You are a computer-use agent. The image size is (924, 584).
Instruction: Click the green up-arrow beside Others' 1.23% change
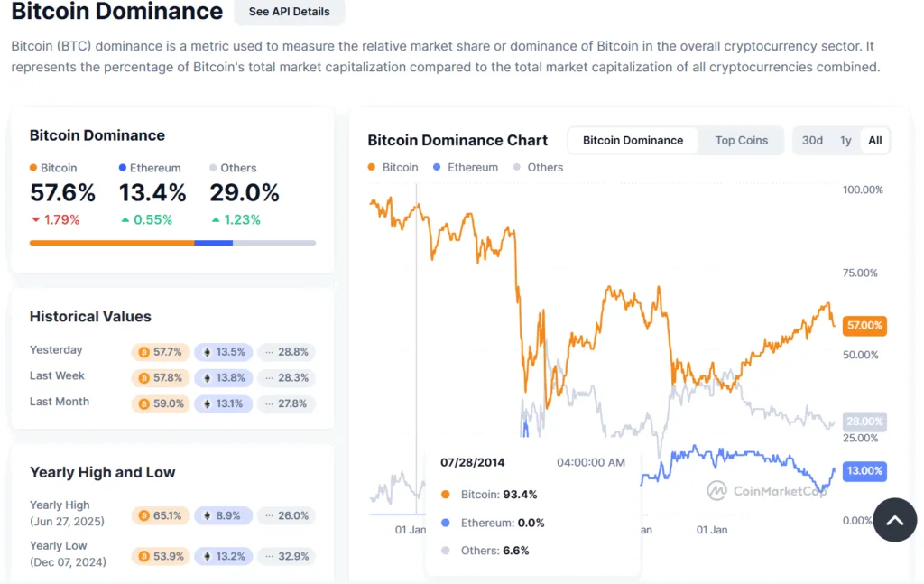214,219
